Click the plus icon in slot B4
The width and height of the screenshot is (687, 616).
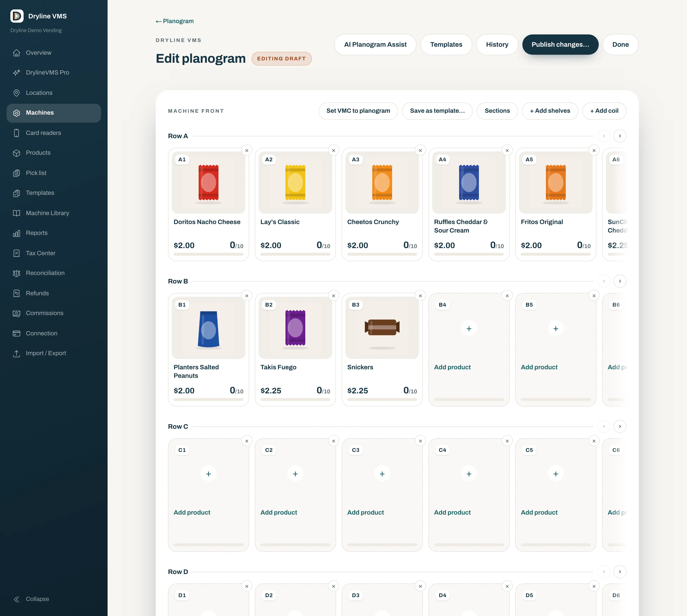pos(469,328)
